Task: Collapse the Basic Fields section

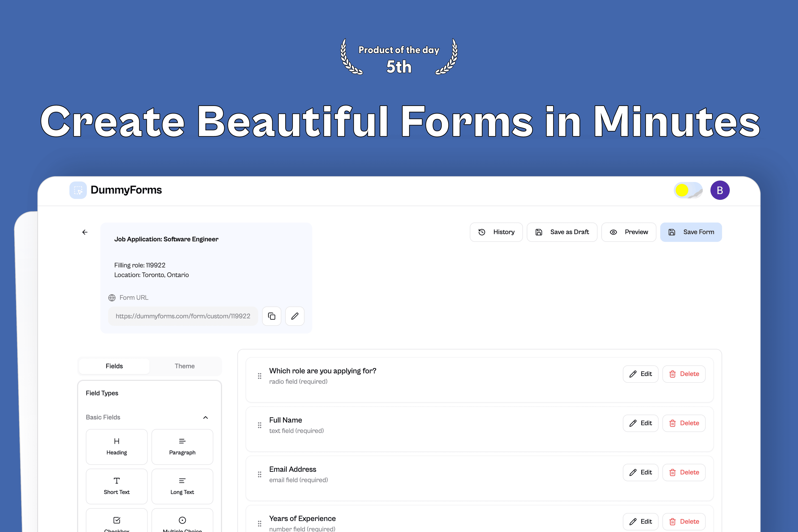Action: coord(206,417)
